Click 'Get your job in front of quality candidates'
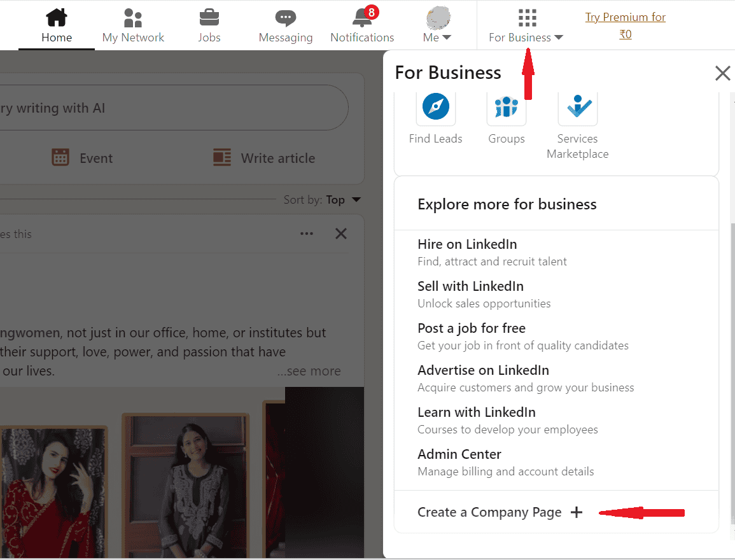This screenshot has width=735, height=560. pos(523,346)
